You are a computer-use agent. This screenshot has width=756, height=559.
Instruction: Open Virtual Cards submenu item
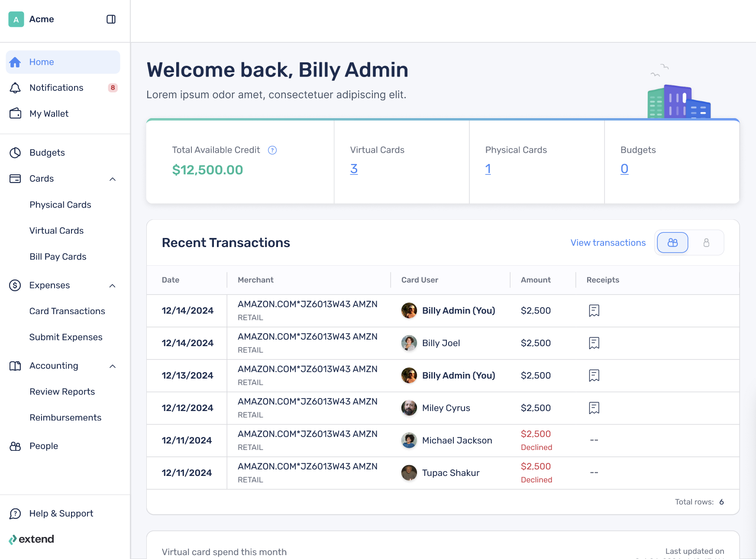tap(56, 231)
